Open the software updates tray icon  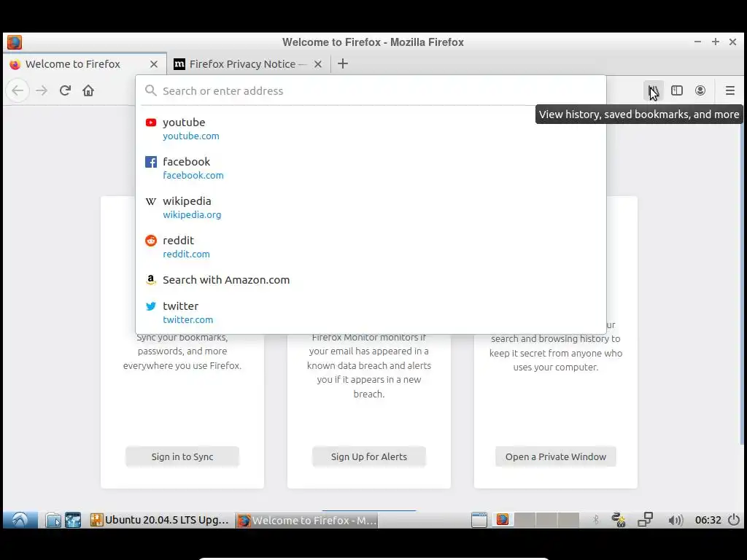pos(619,520)
